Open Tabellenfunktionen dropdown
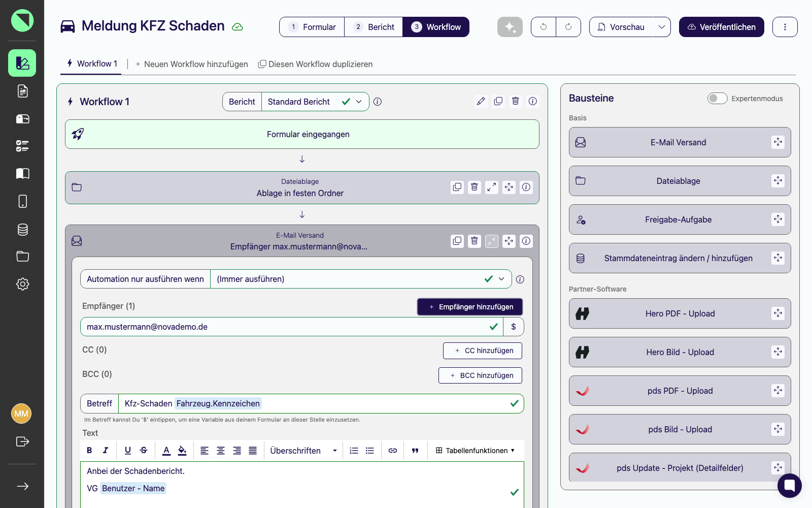 (x=476, y=451)
